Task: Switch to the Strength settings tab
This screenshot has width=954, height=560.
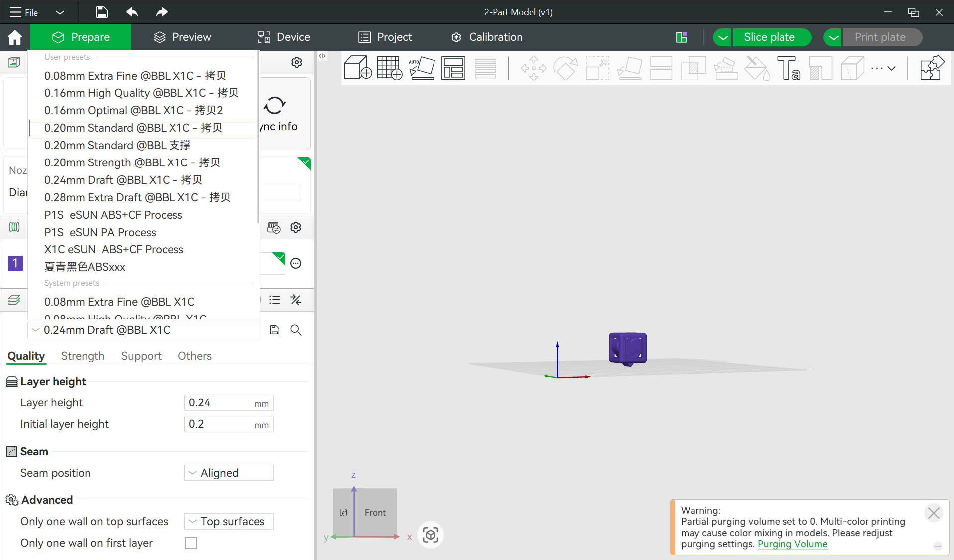Action: [83, 356]
